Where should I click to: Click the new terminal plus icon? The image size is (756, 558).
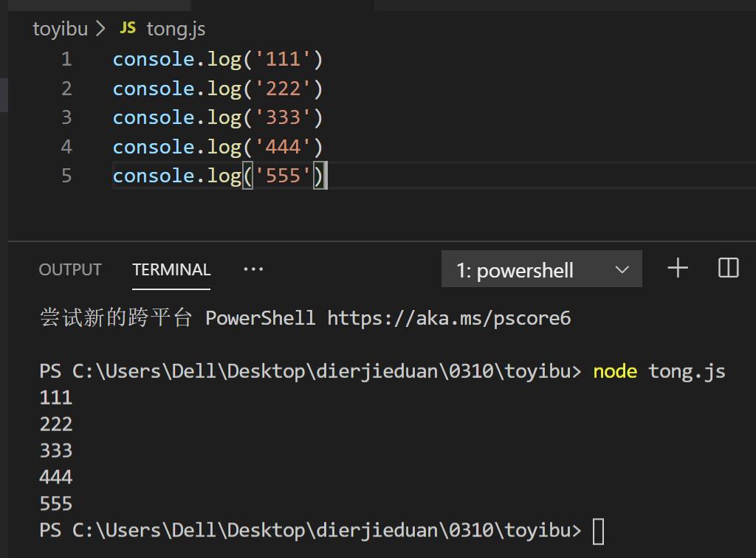pyautogui.click(x=678, y=268)
